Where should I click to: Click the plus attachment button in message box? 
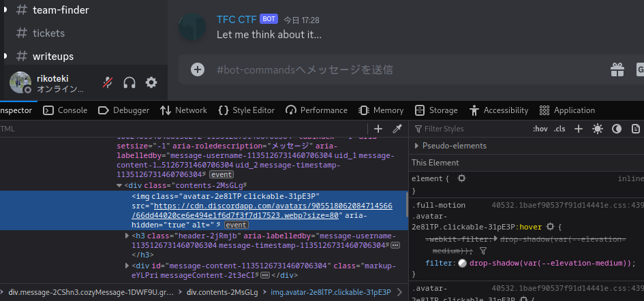(x=198, y=69)
